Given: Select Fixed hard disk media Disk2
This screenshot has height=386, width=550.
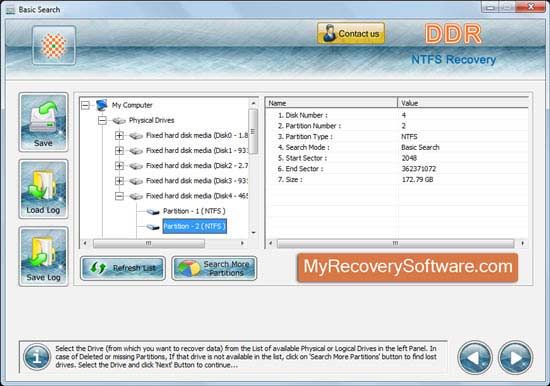Looking at the screenshot, I should tap(196, 166).
